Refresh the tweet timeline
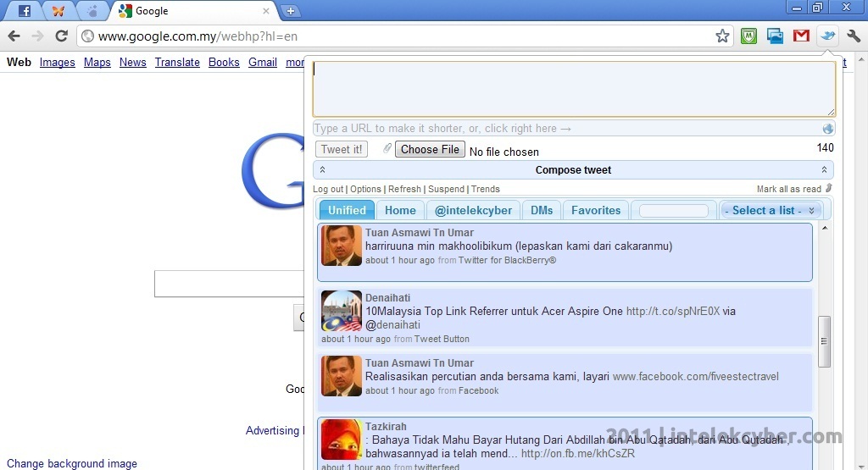The width and height of the screenshot is (868, 470). pos(404,189)
